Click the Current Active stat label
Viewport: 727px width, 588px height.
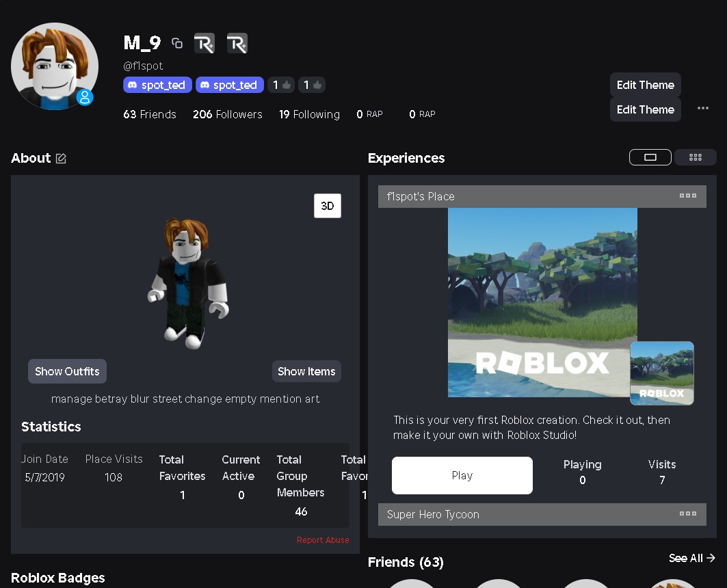click(x=241, y=468)
